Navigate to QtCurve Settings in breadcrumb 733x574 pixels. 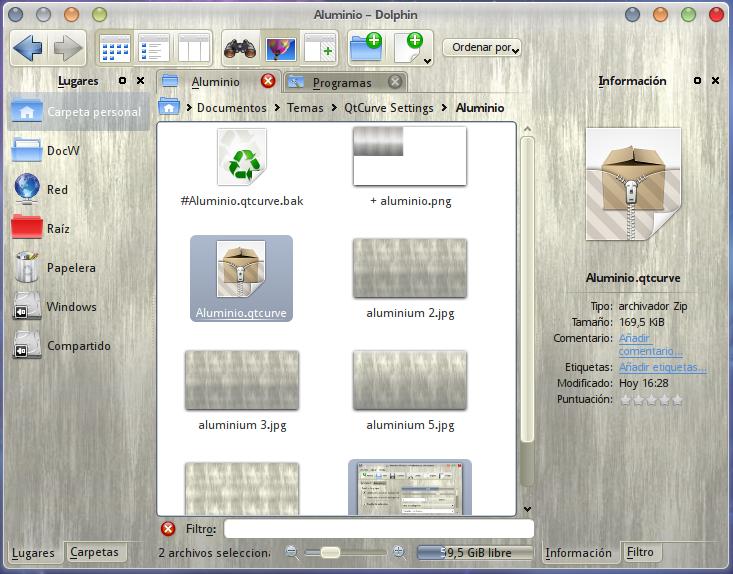coord(388,108)
